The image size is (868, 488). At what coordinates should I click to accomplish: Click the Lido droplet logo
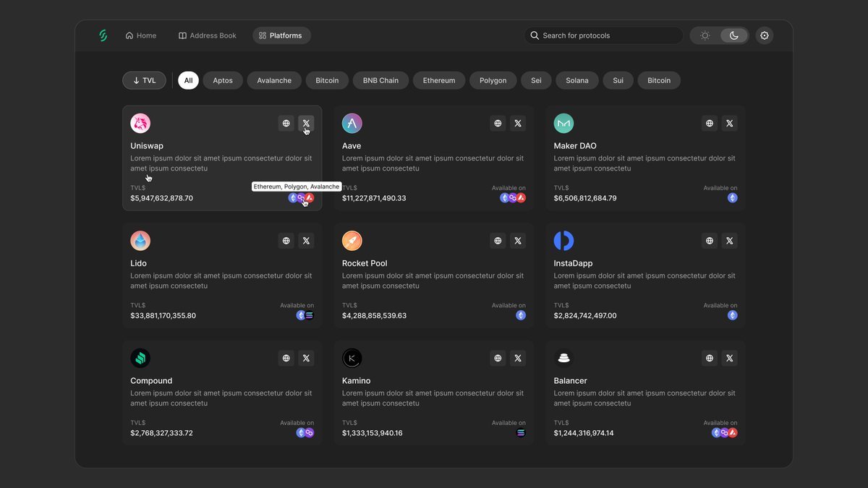tap(140, 241)
